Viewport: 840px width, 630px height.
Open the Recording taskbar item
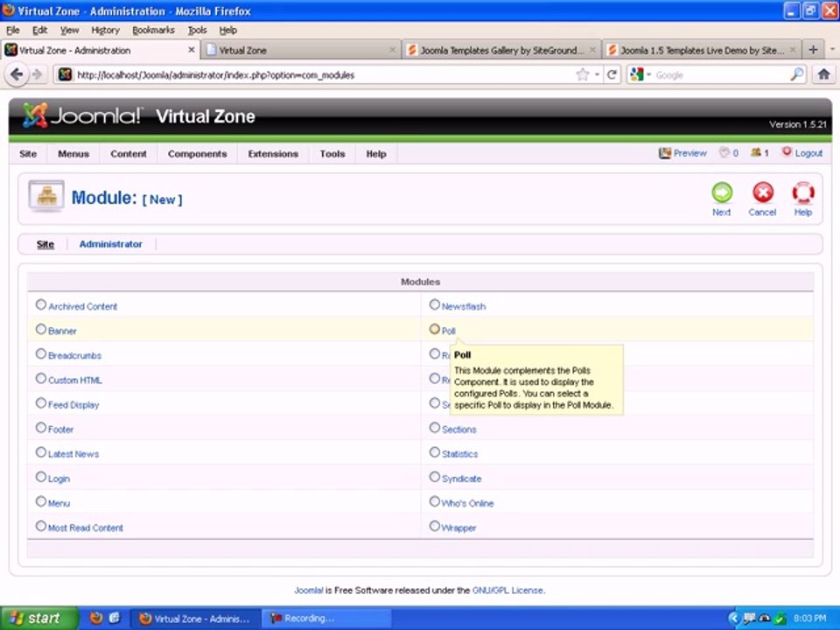[x=328, y=619]
